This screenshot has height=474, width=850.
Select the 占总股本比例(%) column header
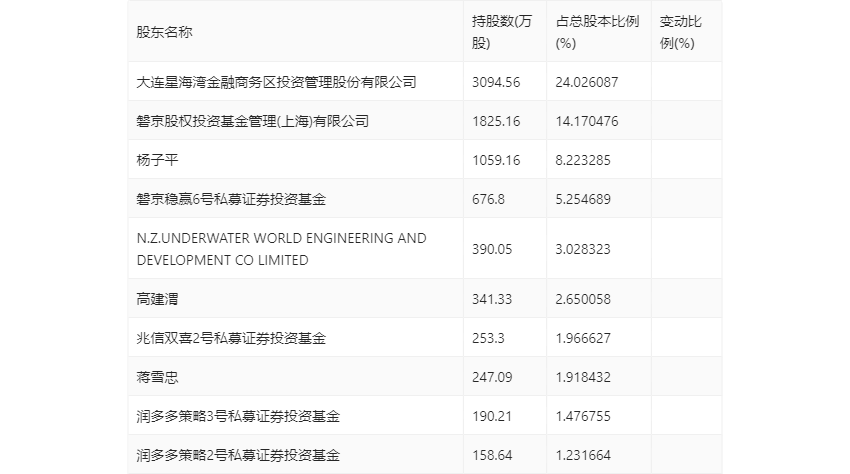click(x=597, y=32)
